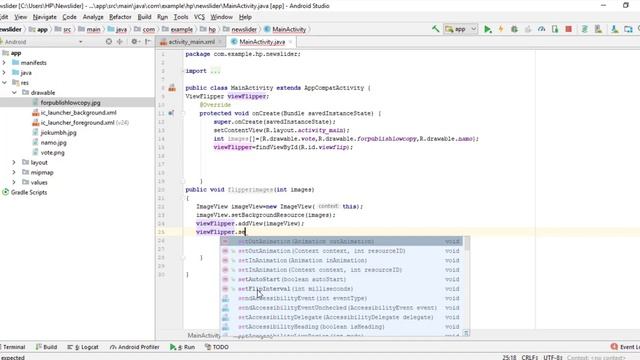Image resolution: width=640 pixels, height=360 pixels.
Task: Select setFlipInterval(int milliseconds) completion
Action: click(342, 289)
